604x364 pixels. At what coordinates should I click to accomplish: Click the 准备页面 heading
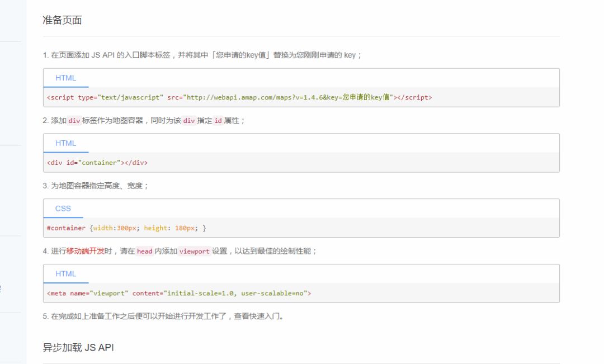point(62,20)
